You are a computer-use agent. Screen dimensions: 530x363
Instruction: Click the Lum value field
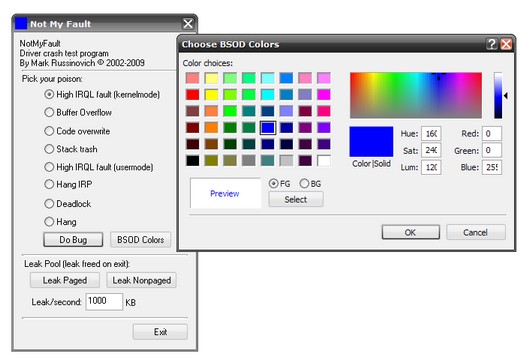[x=431, y=167]
